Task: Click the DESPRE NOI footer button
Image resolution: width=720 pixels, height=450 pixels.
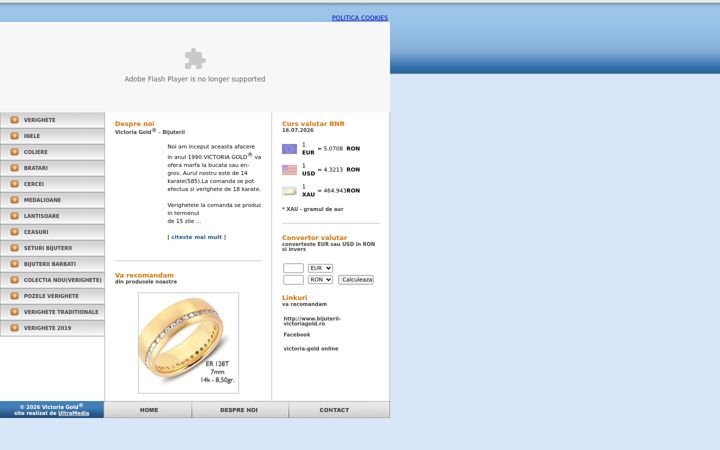Action: click(239, 410)
